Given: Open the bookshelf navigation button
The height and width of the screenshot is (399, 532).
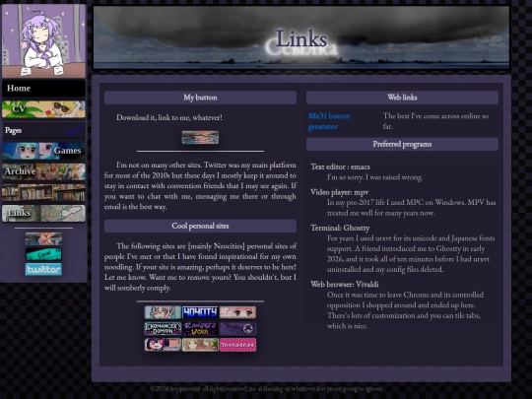Looking at the screenshot, I should (x=43, y=192).
